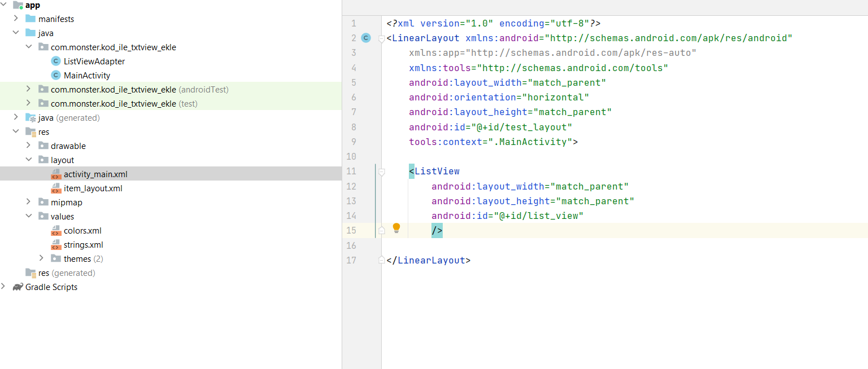868x369 pixels.
Task: Click the res (generated) folder icon
Action: pyautogui.click(x=30, y=273)
